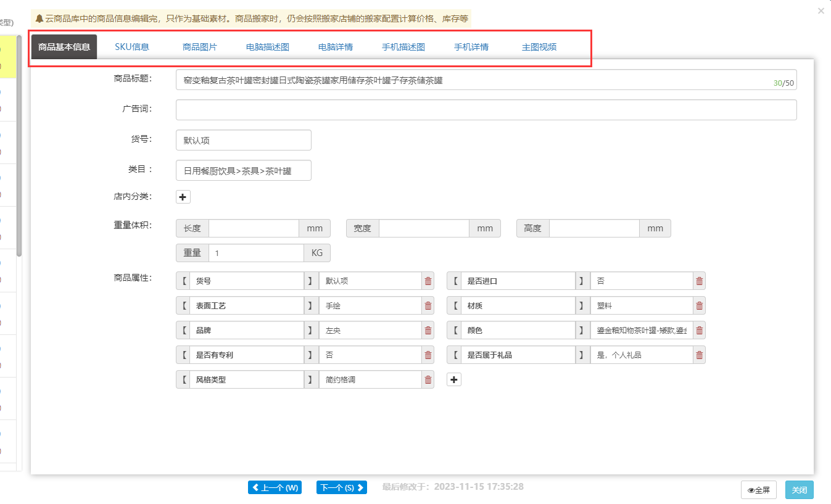Delete the 是否属于礼品 attribute row
831x504 pixels.
click(x=699, y=355)
